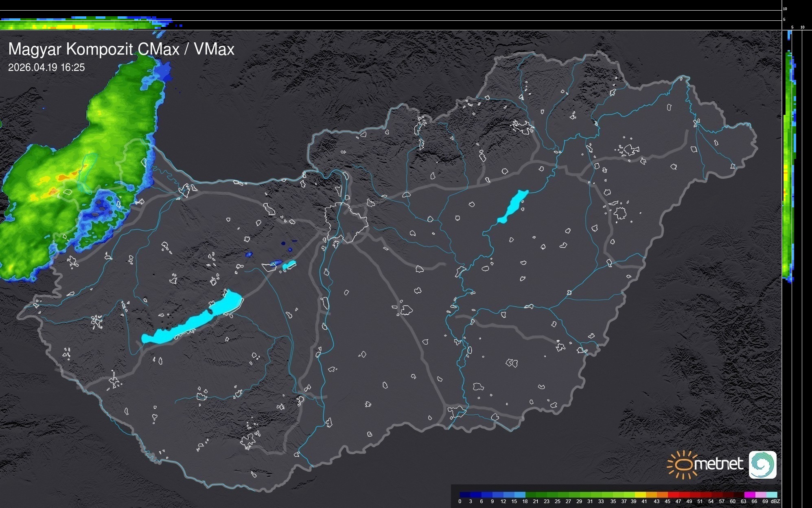The width and height of the screenshot is (812, 508).
Task: Click the Magyar Kompozit CMax / VMax title
Action: tap(121, 49)
